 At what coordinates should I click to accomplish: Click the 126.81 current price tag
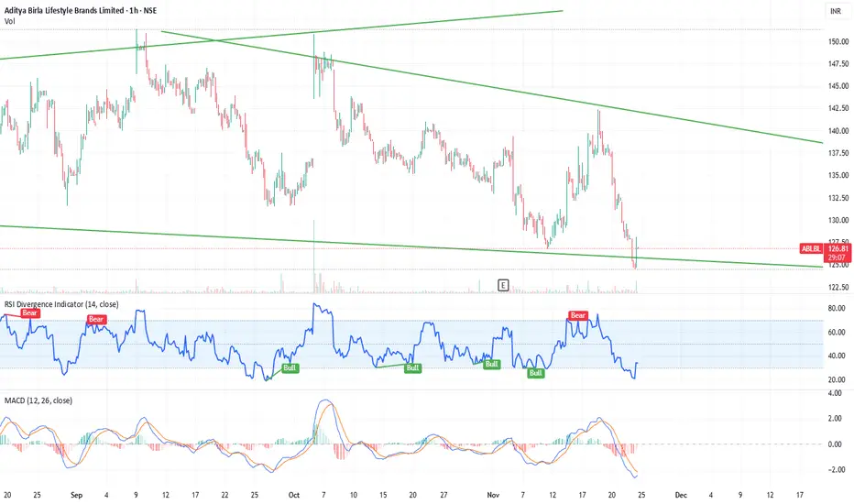pyautogui.click(x=838, y=248)
